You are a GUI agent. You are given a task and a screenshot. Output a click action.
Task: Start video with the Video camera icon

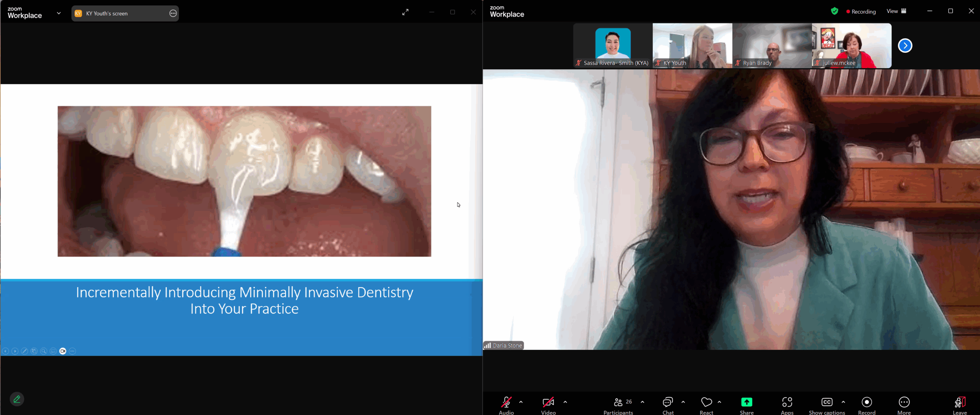(x=548, y=402)
